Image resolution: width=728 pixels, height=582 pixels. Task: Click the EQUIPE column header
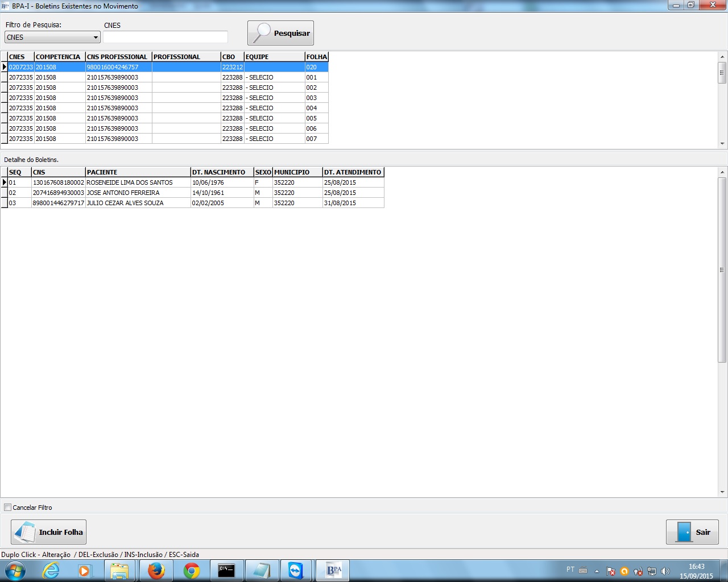click(x=275, y=57)
